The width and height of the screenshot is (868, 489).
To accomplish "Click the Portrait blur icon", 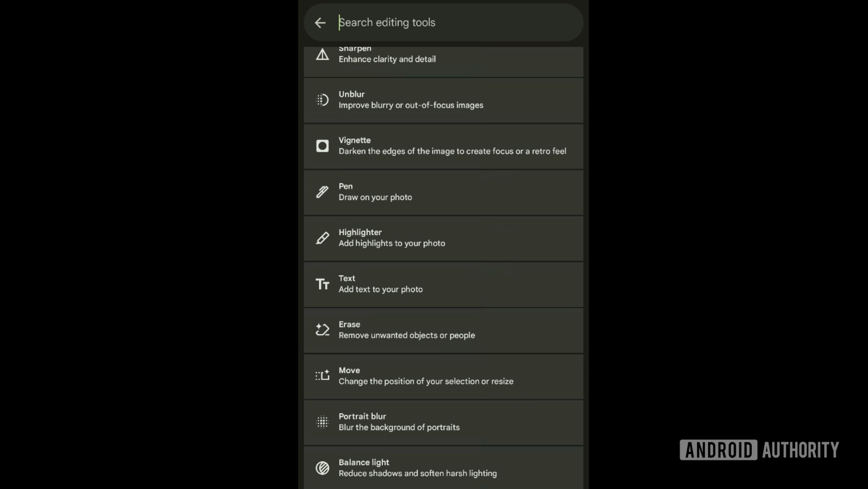I will click(x=322, y=422).
